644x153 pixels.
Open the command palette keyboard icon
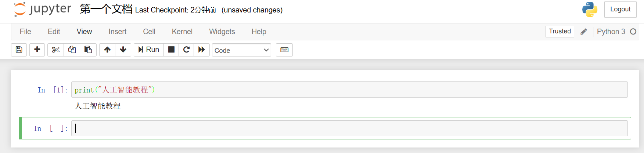click(284, 50)
